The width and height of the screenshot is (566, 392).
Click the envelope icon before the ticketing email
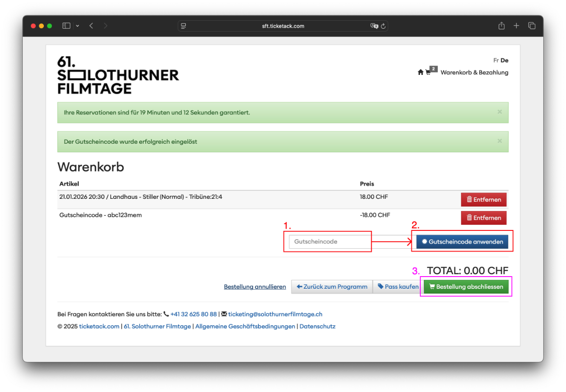pyautogui.click(x=224, y=314)
